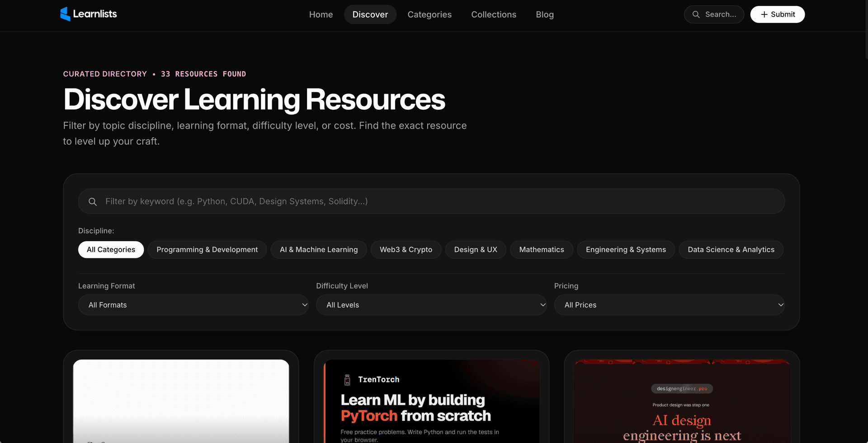Filter by AI & Machine Learning discipline
Screen dimensions: 868x443
319,249
